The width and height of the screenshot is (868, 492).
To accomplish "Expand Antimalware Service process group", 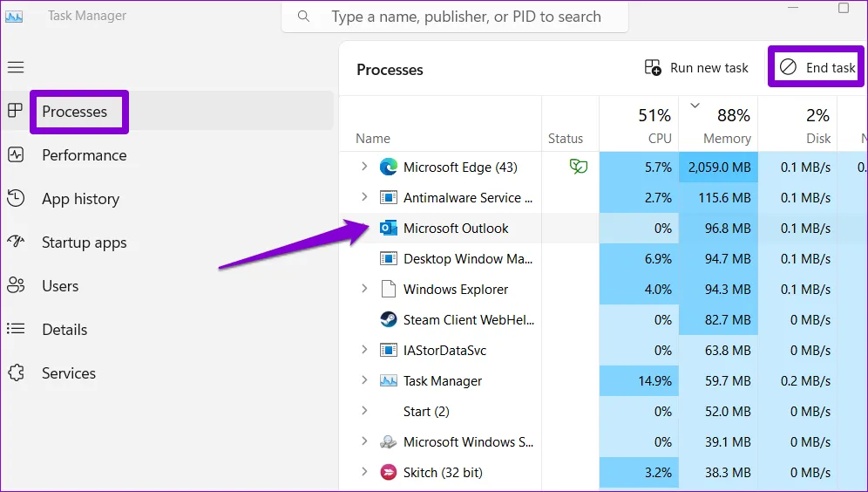I will pos(364,198).
